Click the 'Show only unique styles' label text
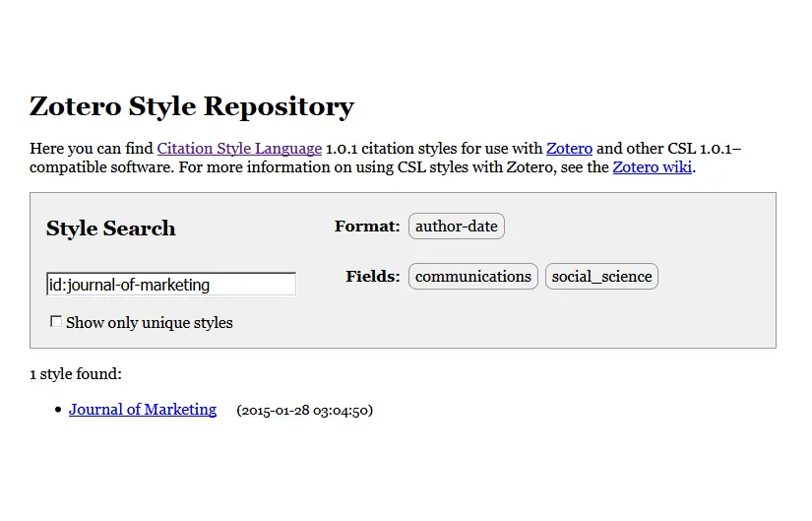The width and height of the screenshot is (812, 521). point(150,322)
